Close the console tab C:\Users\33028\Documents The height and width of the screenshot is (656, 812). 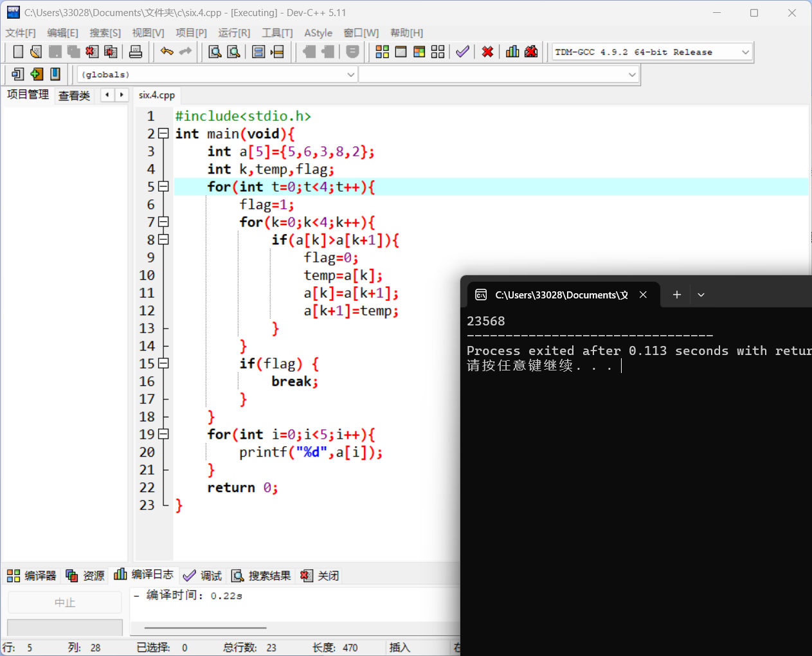(x=643, y=295)
